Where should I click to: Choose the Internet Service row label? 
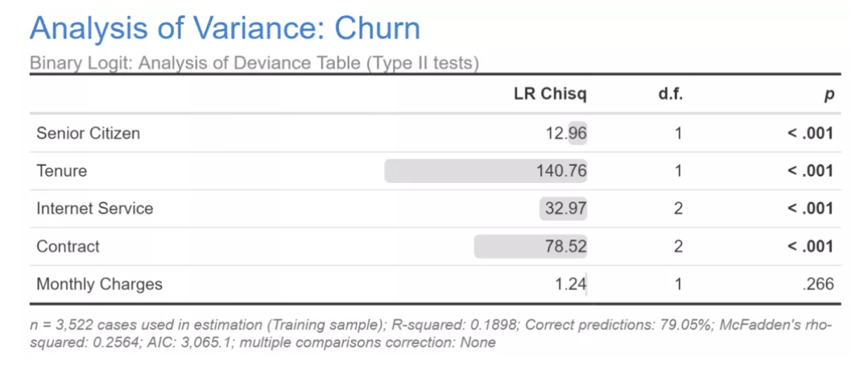[94, 209]
